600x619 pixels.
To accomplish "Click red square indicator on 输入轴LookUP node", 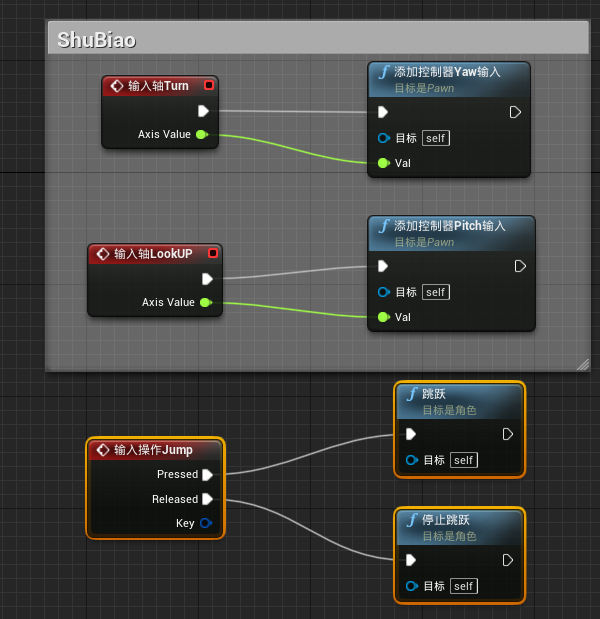I will click(x=213, y=253).
